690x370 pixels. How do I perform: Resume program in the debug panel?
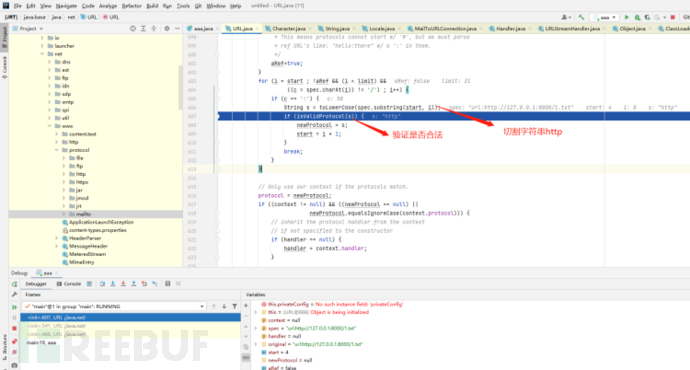click(15, 307)
